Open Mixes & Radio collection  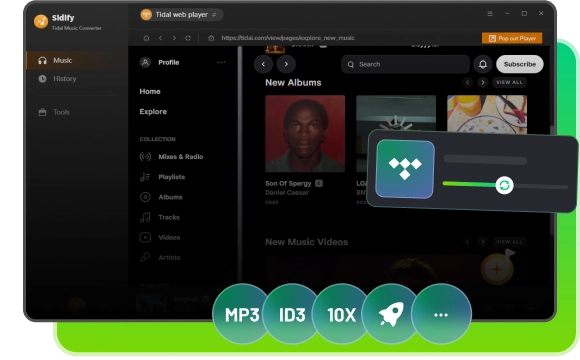pos(171,157)
